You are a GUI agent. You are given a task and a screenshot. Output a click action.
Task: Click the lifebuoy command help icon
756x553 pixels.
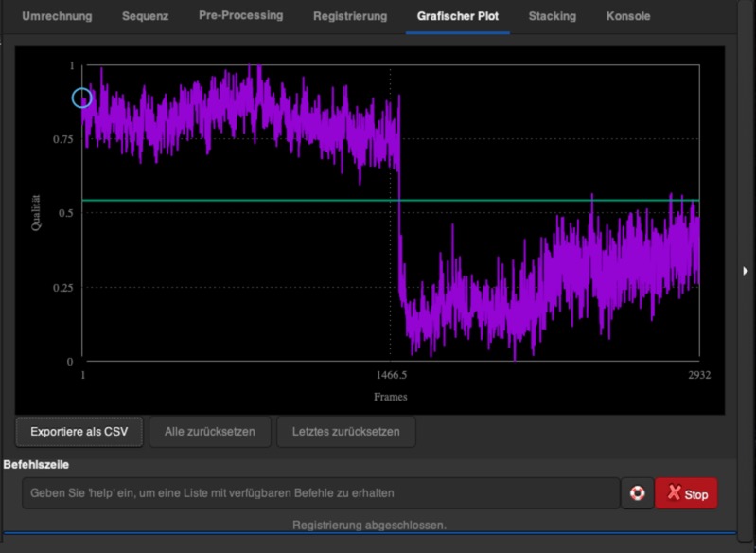click(x=637, y=493)
